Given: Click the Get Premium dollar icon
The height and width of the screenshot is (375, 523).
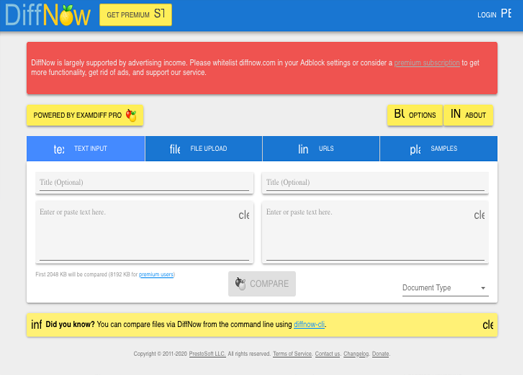Looking at the screenshot, I should [x=159, y=14].
